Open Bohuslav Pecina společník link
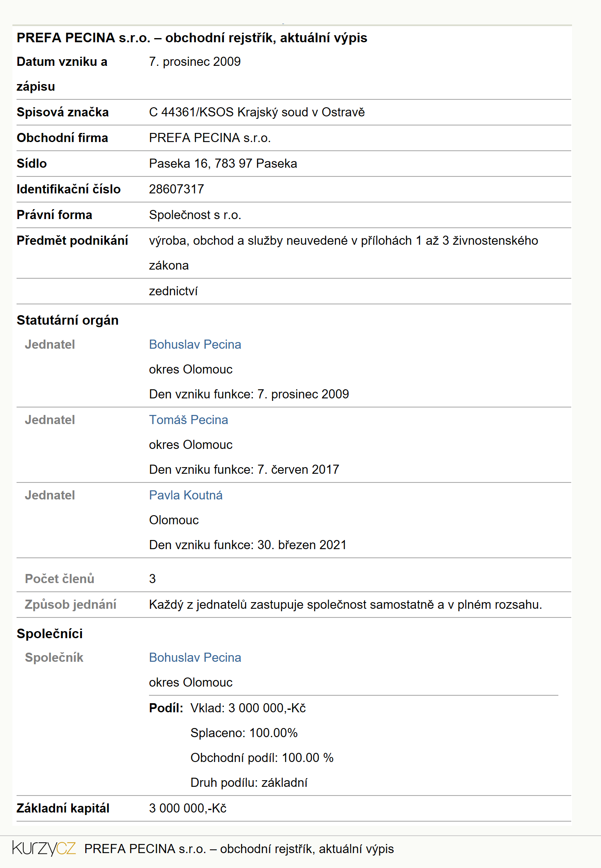Viewport: 601px width, 868px height. click(195, 658)
